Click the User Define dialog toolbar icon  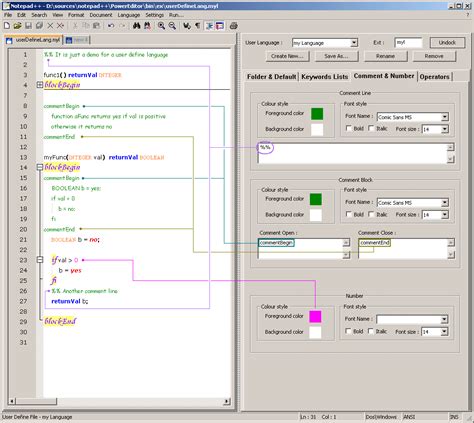220,26
